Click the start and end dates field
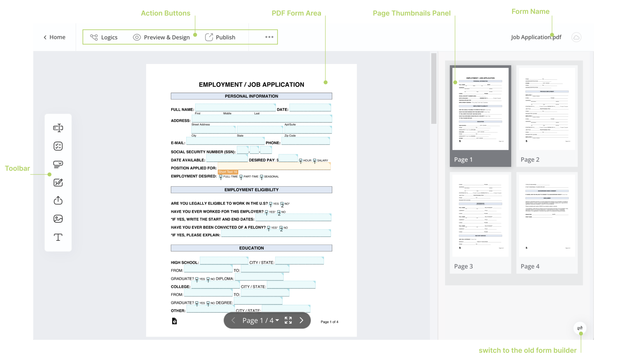 [293, 218]
